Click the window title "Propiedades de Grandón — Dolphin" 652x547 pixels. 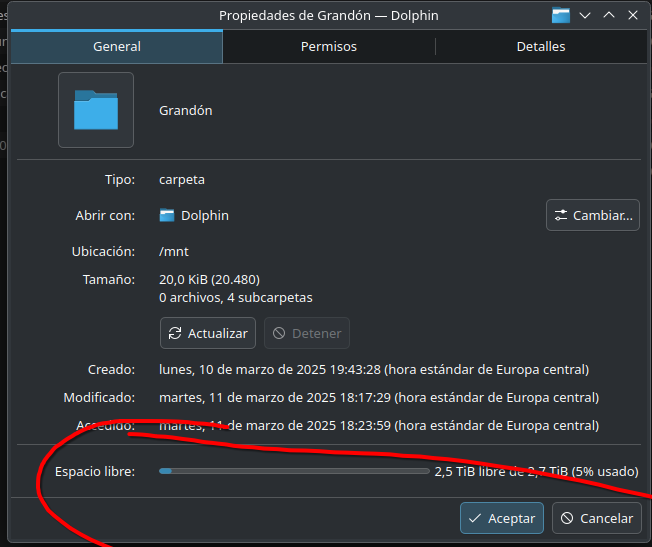(x=329, y=15)
